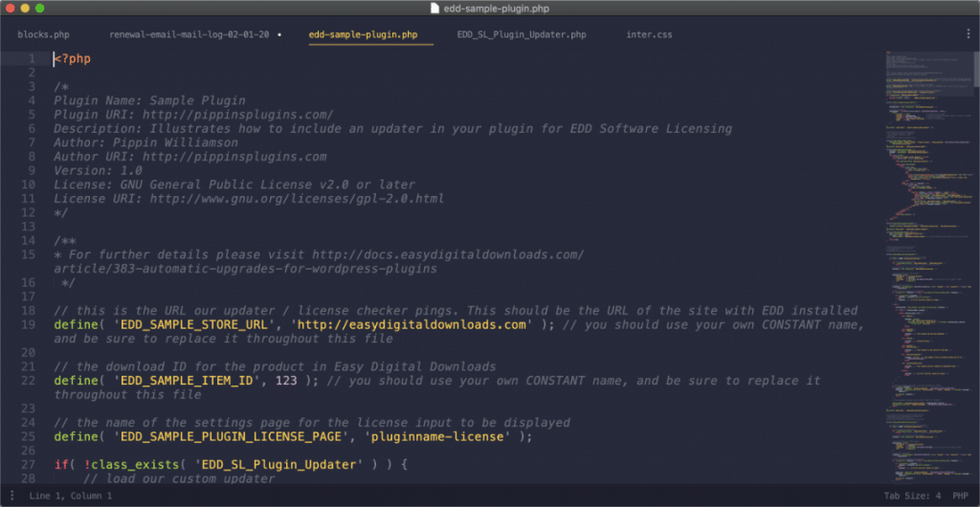Activate the edd-sample-plugin.php tab
Image resolution: width=980 pixels, height=507 pixels.
coord(363,35)
